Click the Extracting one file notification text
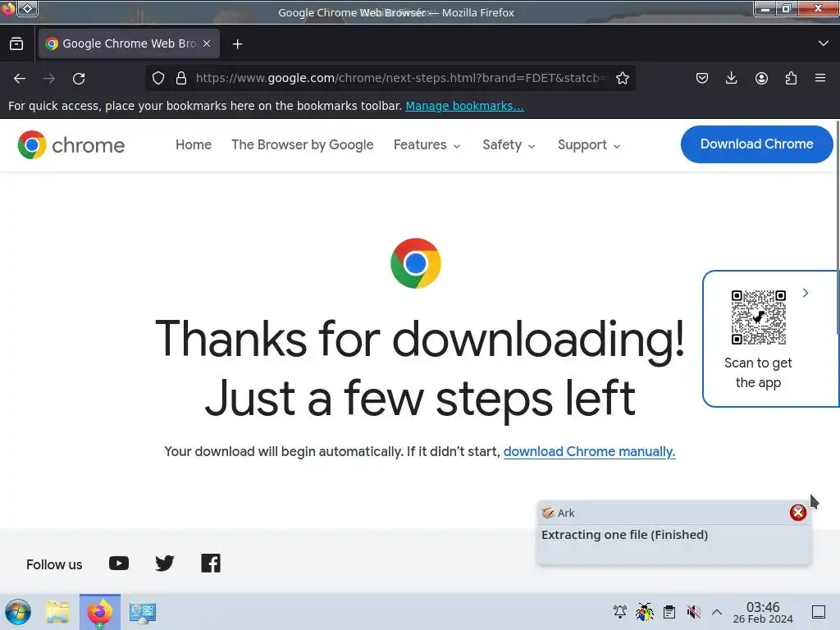 tap(624, 535)
